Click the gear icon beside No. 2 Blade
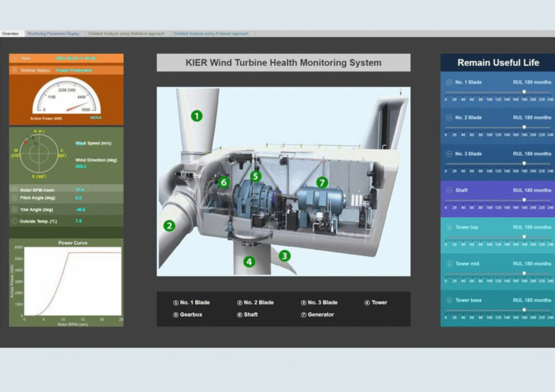555x392 pixels. [449, 117]
